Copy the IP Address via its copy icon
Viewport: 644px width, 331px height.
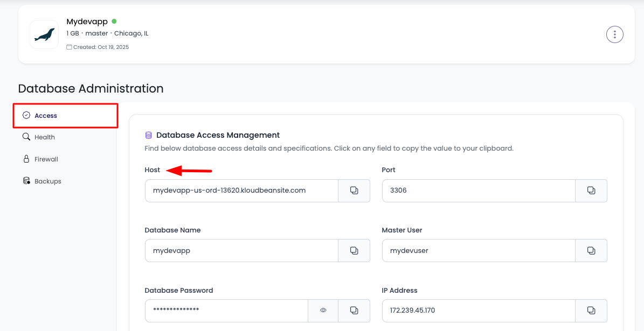tap(591, 311)
